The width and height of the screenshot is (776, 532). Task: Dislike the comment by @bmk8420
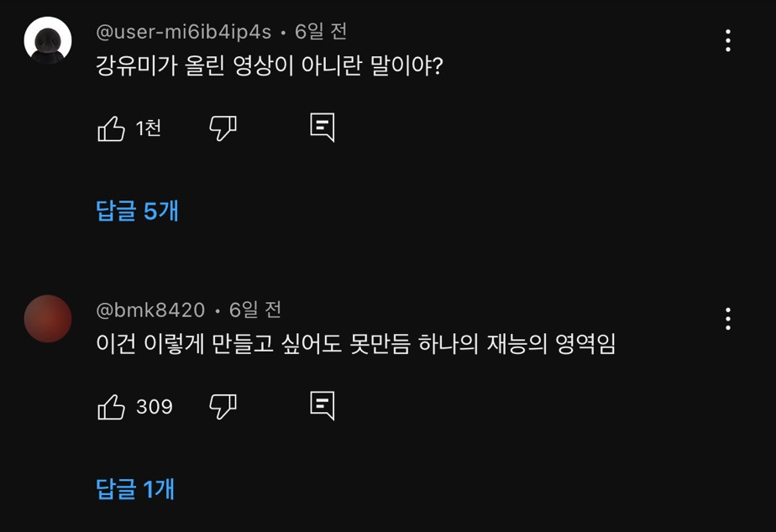pos(223,407)
